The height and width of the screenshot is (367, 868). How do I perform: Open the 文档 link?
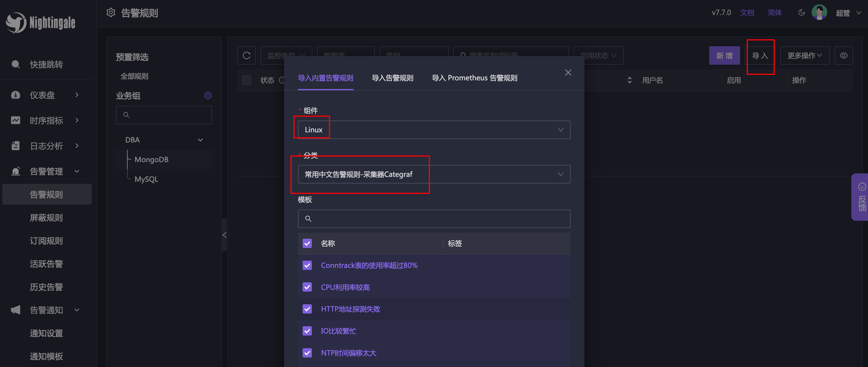tap(747, 13)
